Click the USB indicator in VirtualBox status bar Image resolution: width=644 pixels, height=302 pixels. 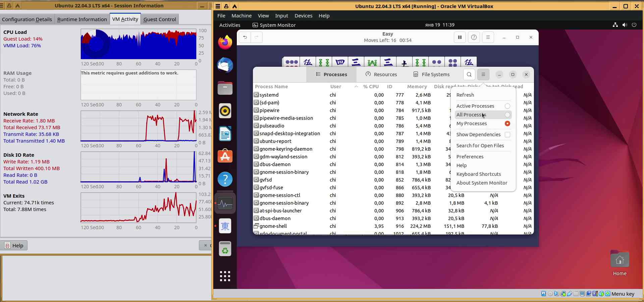click(570, 294)
